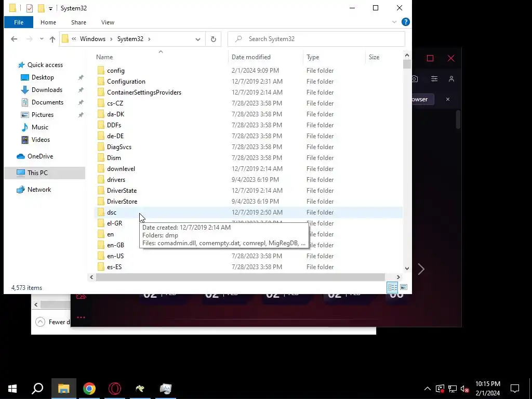
Task: Click Opera snapshot camera icon
Action: [x=415, y=79]
